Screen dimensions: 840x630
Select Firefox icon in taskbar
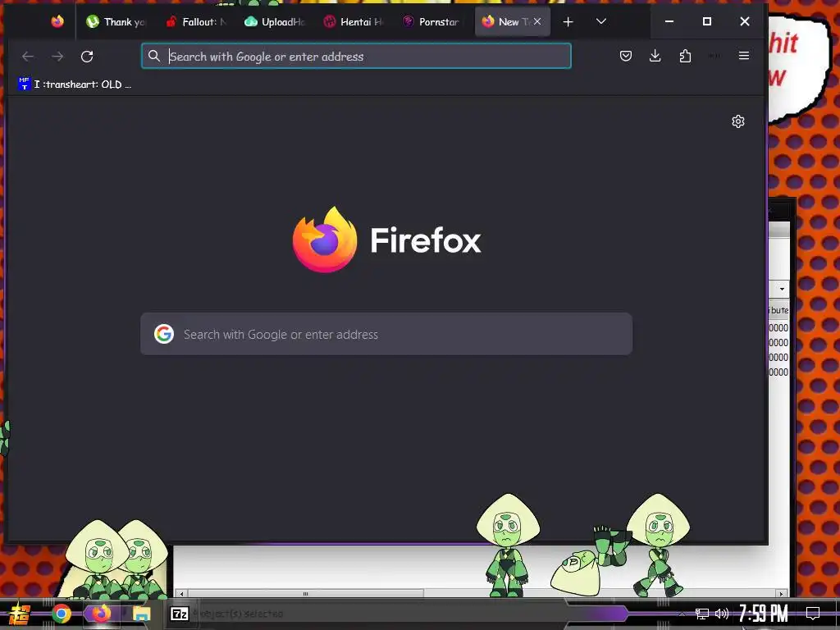tap(101, 614)
